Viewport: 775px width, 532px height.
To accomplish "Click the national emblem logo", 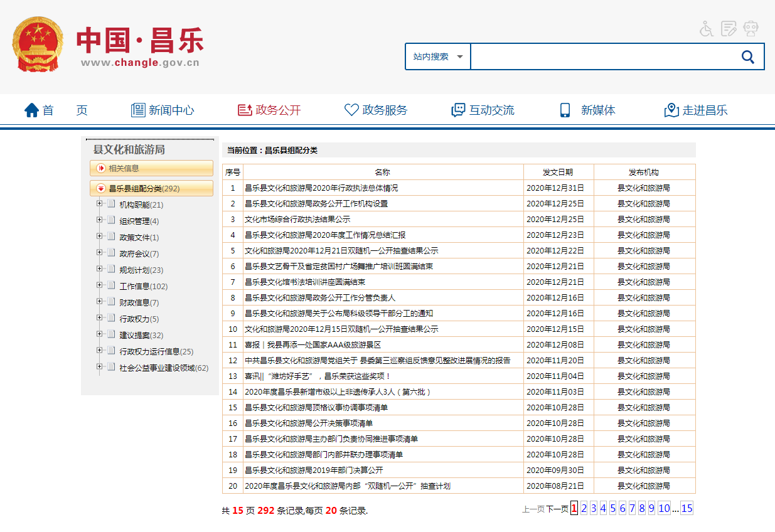I will coord(38,45).
